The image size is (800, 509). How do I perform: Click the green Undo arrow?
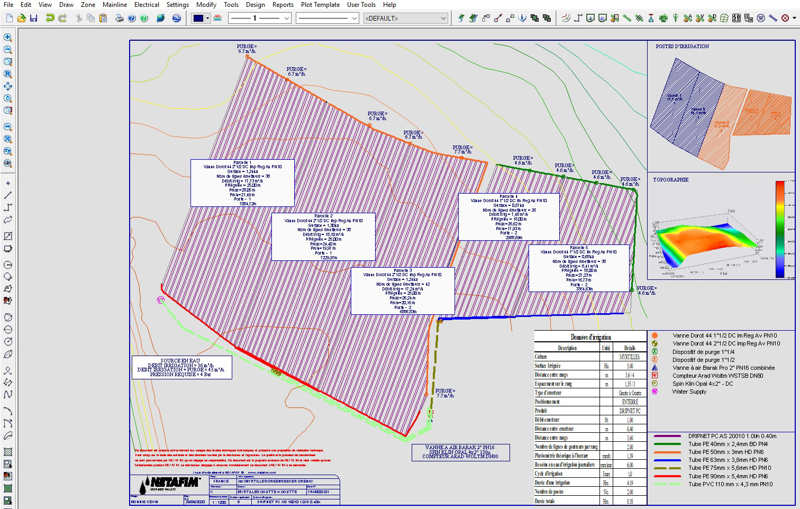[51, 18]
